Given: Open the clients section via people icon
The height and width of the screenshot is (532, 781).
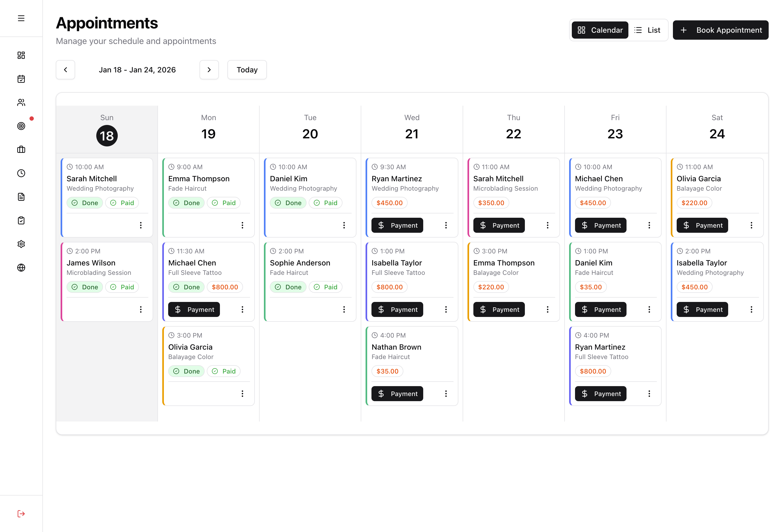Looking at the screenshot, I should pos(21,102).
